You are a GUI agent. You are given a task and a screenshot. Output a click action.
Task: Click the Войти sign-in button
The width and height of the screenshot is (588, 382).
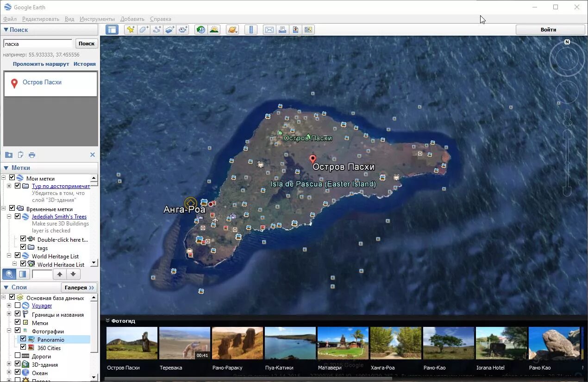click(550, 30)
